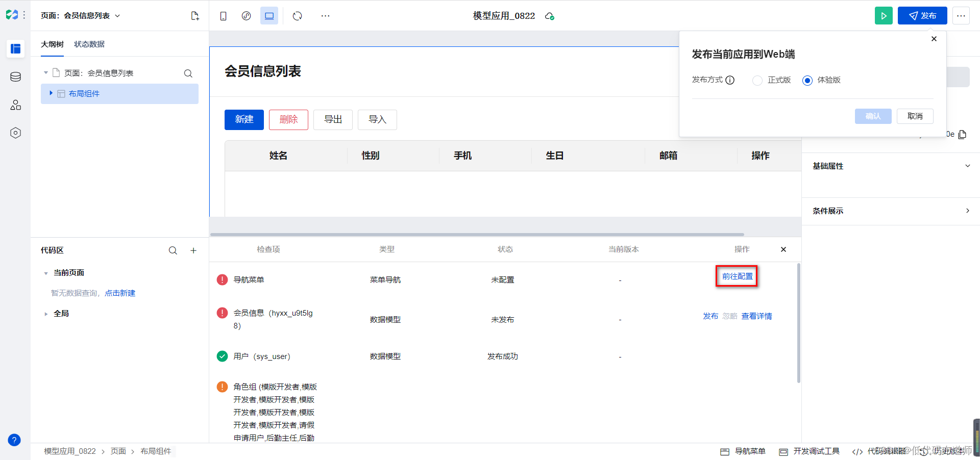Click the 查看详情 link
This screenshot has height=460, width=980.
tap(756, 316)
